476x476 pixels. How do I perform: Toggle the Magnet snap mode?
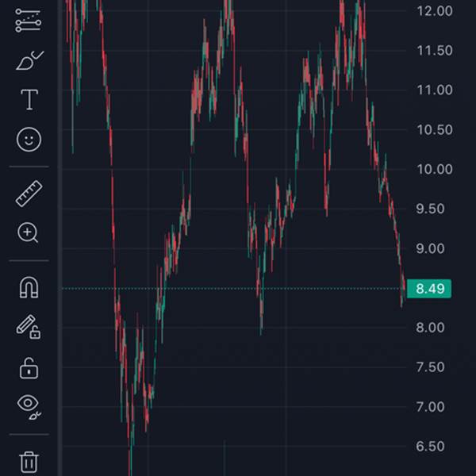coord(29,287)
